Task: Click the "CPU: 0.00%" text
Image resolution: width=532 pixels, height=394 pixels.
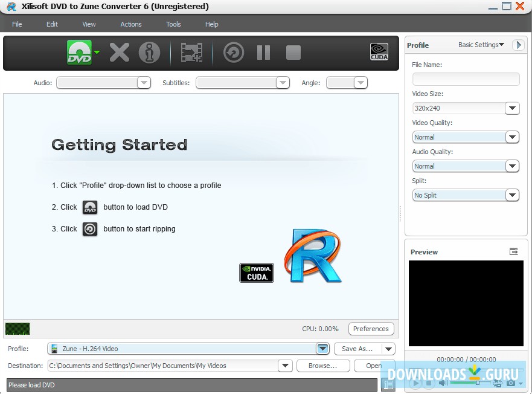Action: click(320, 329)
